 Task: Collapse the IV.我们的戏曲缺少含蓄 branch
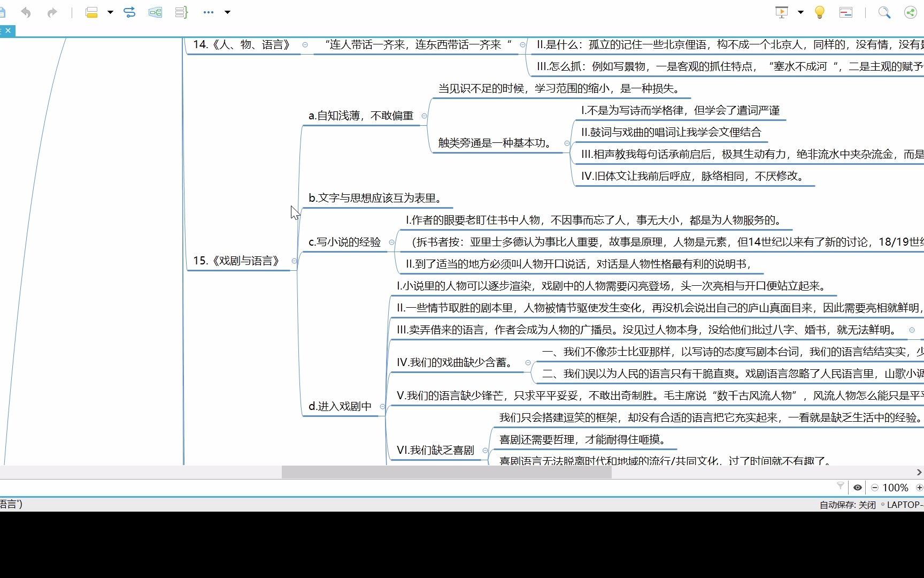pos(528,363)
